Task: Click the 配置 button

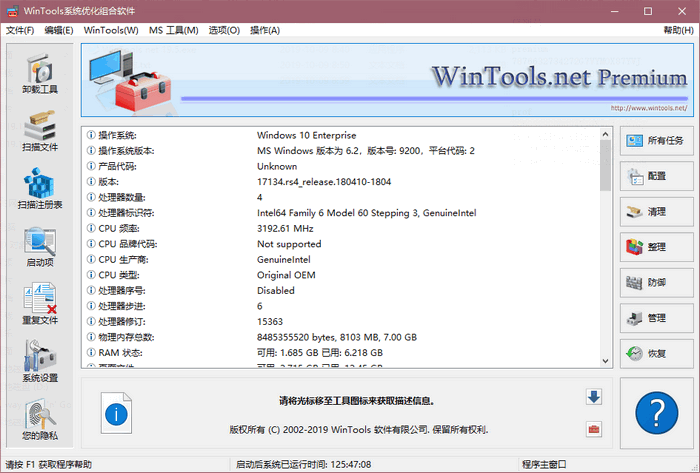Action: pyautogui.click(x=656, y=176)
